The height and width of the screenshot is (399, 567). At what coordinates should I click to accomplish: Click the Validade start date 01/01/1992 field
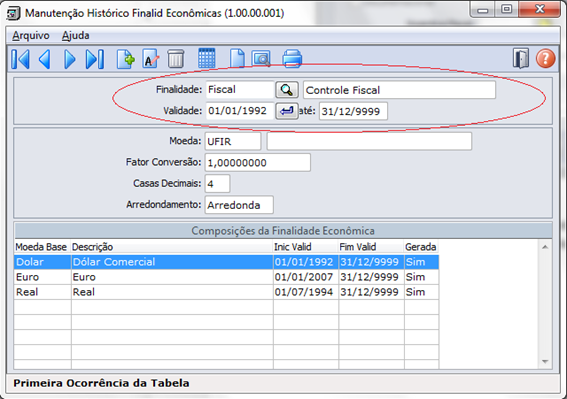click(239, 111)
